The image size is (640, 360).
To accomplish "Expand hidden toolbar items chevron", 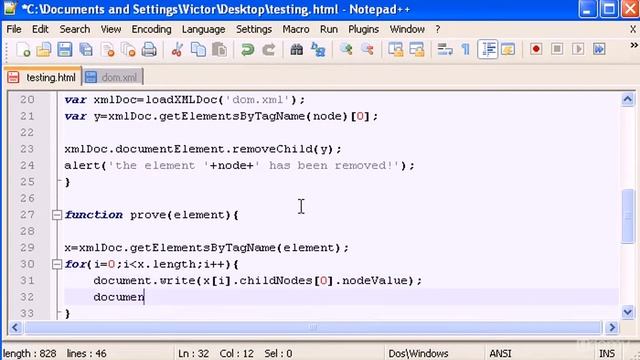I will click(x=634, y=45).
